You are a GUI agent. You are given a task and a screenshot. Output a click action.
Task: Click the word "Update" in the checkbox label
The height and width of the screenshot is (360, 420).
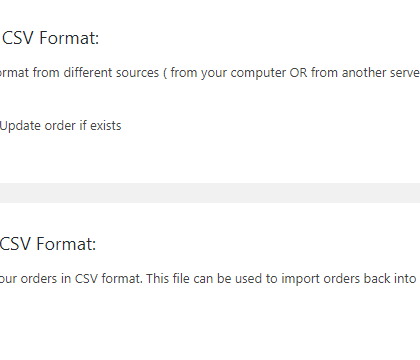point(21,126)
